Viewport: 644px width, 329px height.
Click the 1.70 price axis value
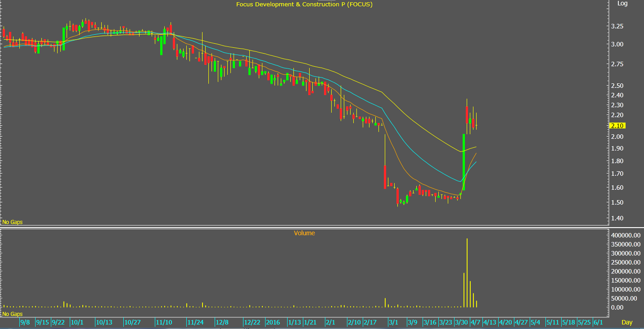(x=617, y=174)
